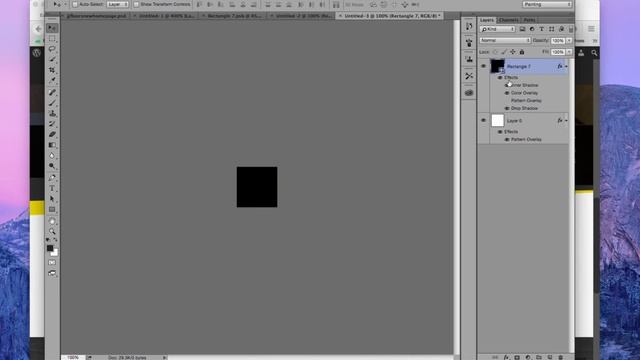Select the Path Selection tool

pos(52,199)
